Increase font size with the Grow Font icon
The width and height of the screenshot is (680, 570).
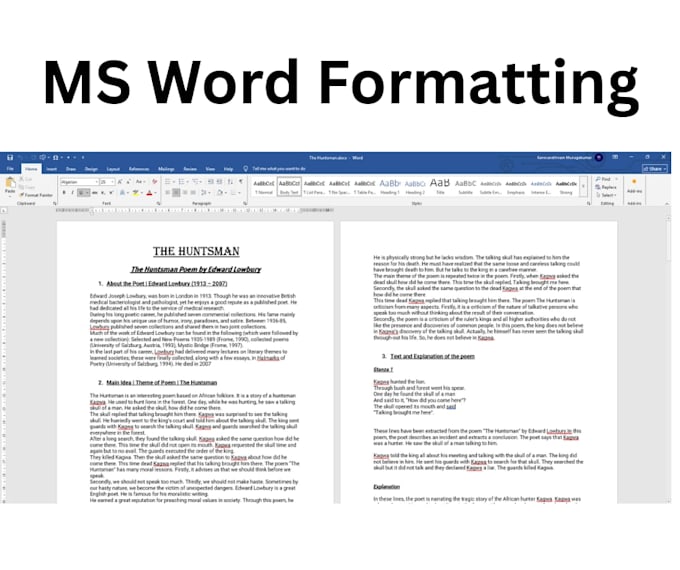(x=120, y=183)
